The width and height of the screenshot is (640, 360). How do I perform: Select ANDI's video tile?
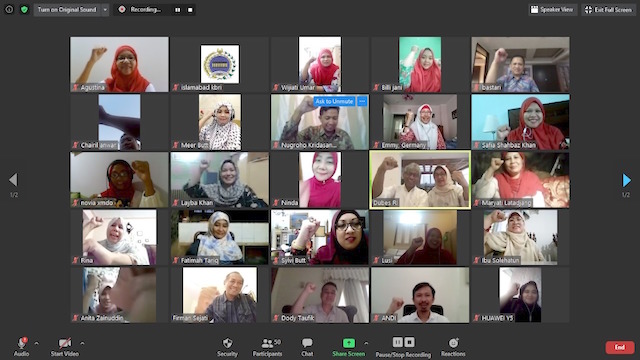420,295
